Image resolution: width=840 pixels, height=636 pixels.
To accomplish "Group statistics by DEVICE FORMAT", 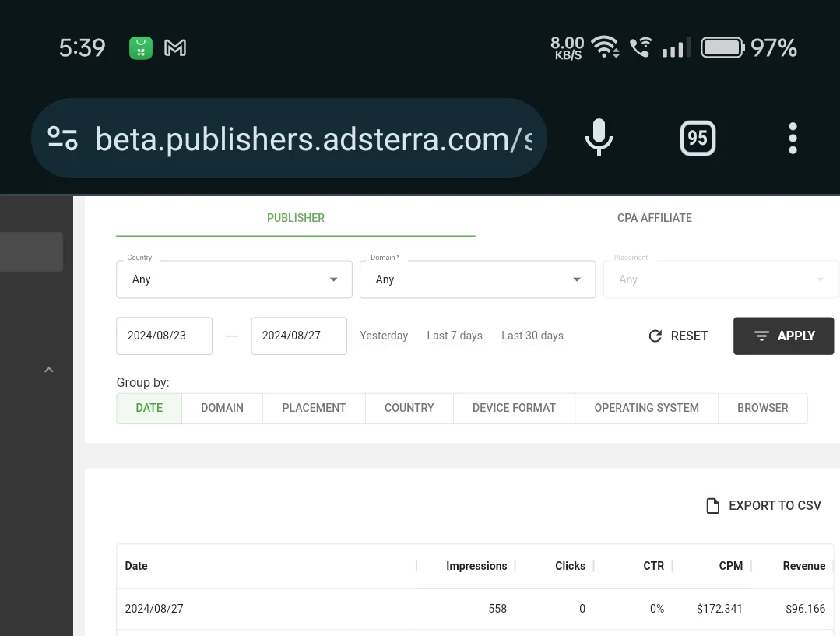I will coord(515,408).
